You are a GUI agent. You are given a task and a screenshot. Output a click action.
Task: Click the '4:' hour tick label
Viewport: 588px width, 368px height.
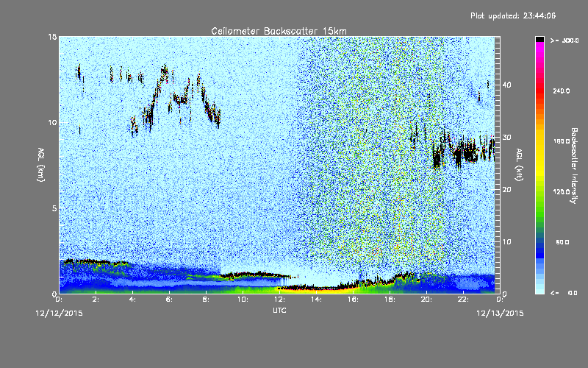tap(133, 300)
